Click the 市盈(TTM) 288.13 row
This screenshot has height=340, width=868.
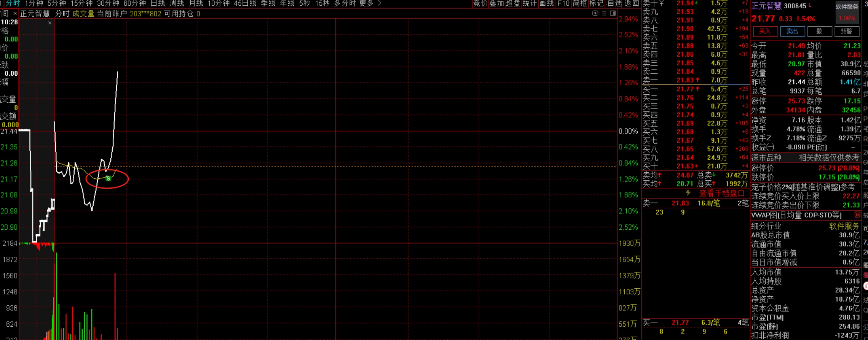pyautogui.click(x=805, y=317)
